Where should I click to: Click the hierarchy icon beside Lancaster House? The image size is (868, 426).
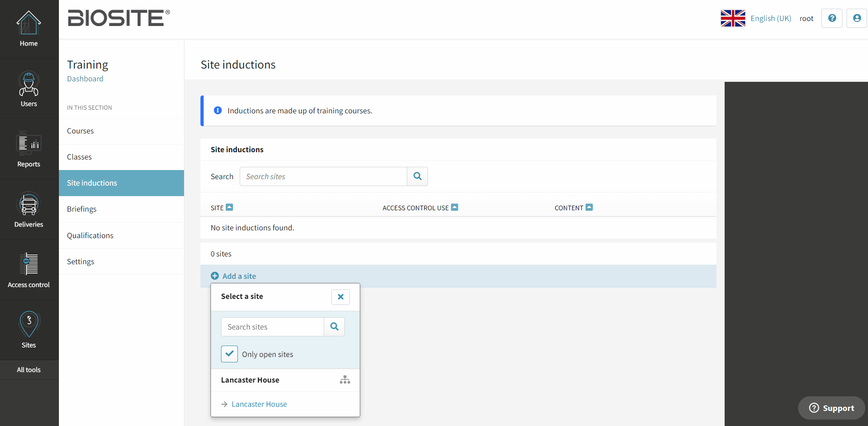click(x=345, y=380)
